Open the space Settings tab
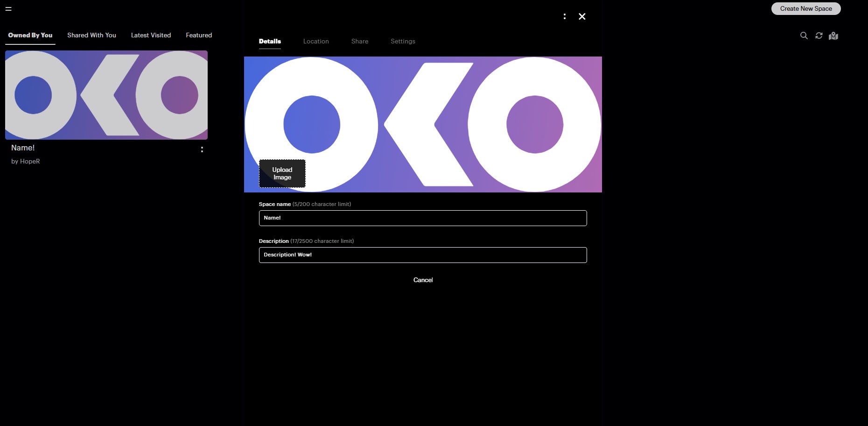Viewport: 868px width, 426px height. click(x=403, y=41)
